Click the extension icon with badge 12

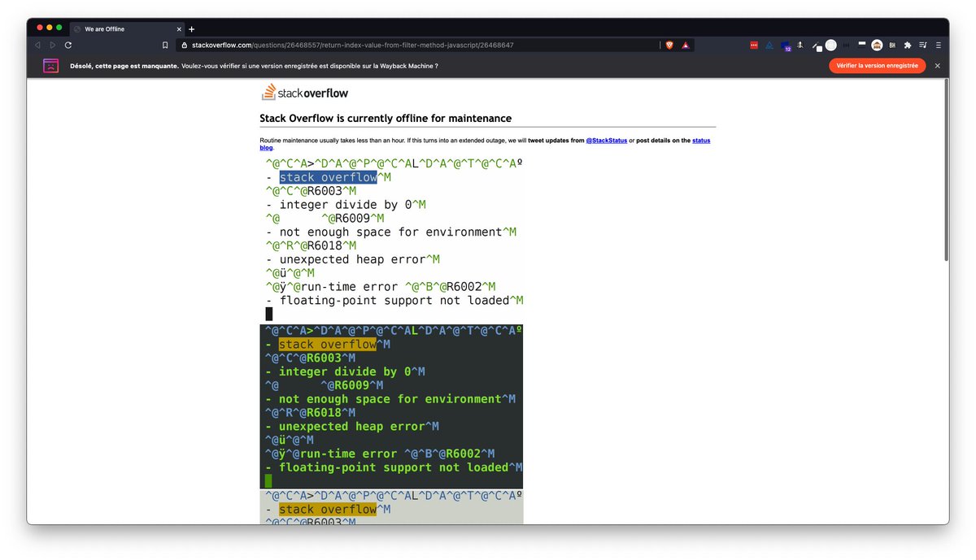tap(786, 46)
